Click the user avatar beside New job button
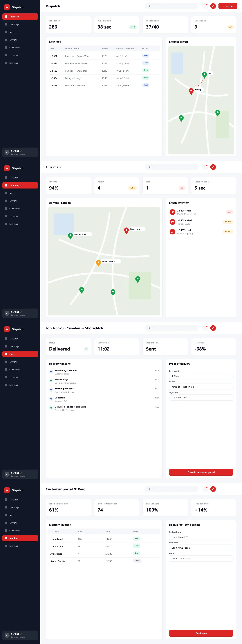 213,6
